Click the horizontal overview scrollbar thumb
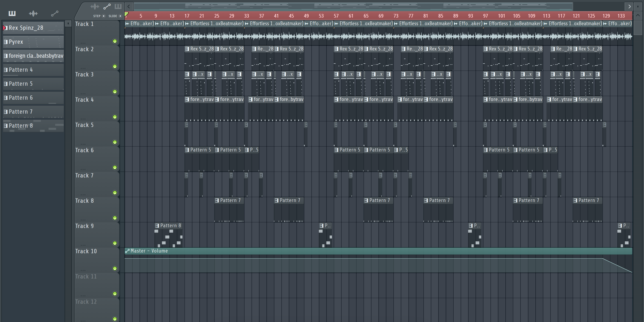The image size is (644, 322). coord(353,7)
